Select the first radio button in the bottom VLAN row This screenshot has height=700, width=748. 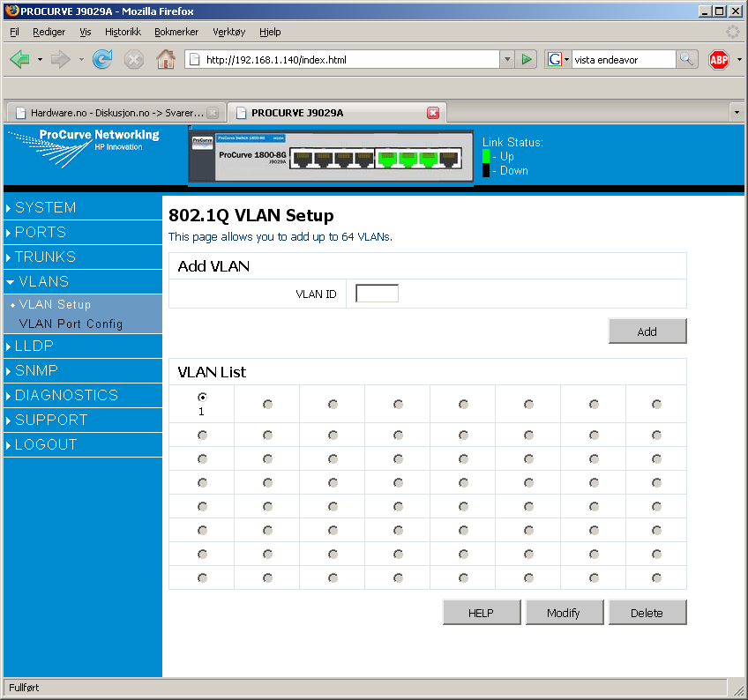point(202,578)
